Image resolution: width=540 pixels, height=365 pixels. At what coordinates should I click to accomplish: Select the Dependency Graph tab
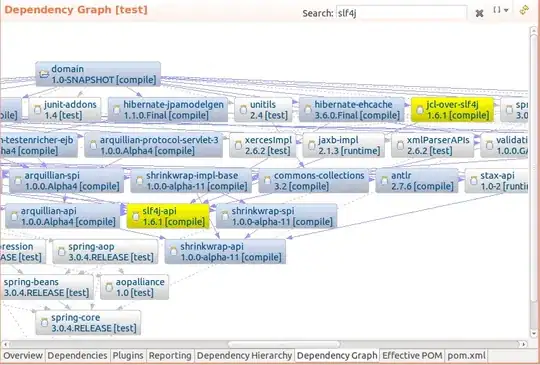click(337, 356)
